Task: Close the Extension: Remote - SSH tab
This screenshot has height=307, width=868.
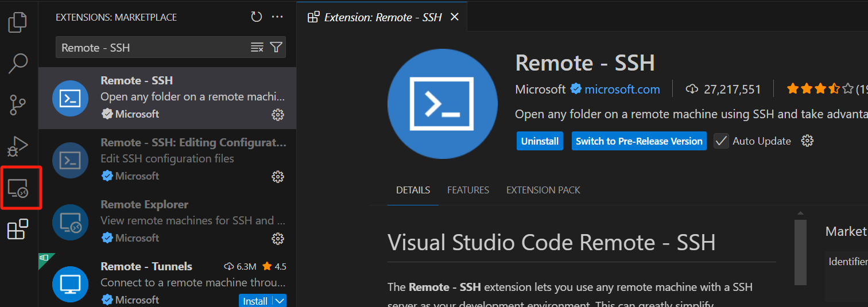Action: [455, 17]
